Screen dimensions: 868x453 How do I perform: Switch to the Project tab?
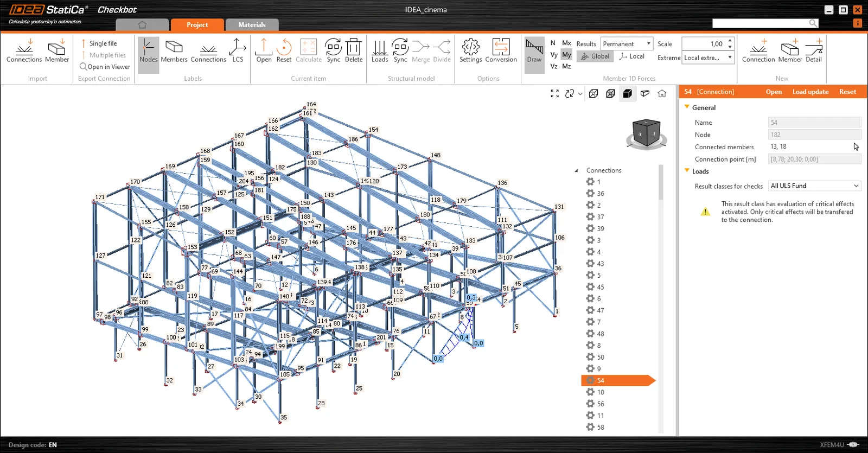(197, 25)
